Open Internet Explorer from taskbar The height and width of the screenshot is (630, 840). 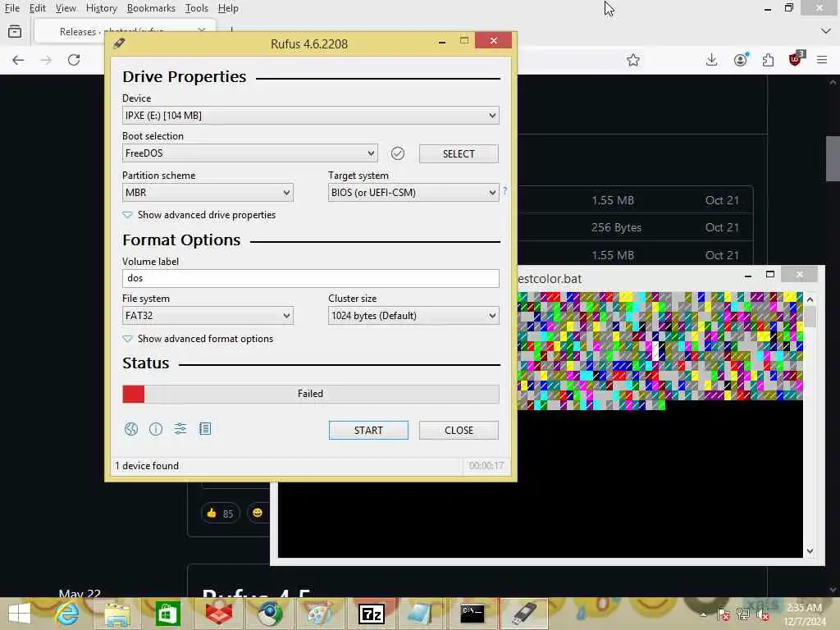tap(67, 614)
